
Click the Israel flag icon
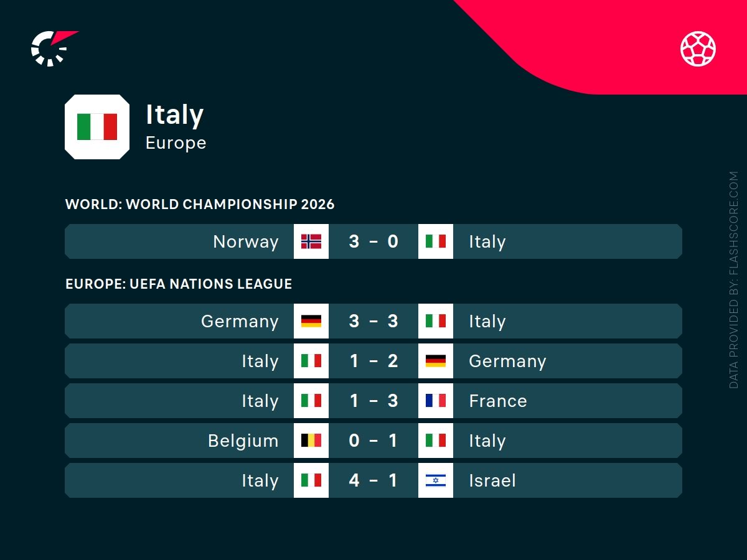click(436, 480)
